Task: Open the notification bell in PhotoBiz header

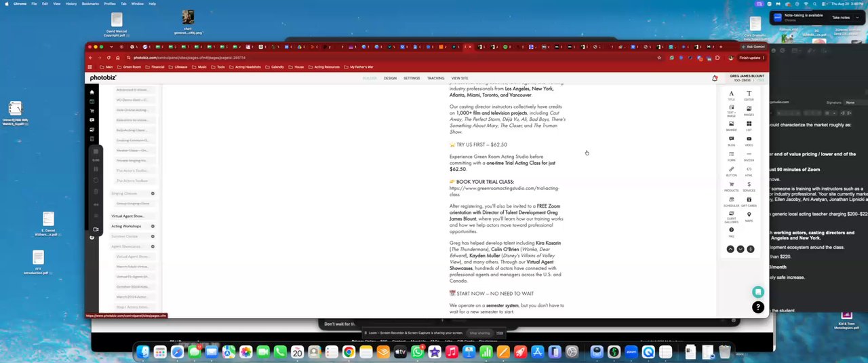Action: tap(715, 78)
